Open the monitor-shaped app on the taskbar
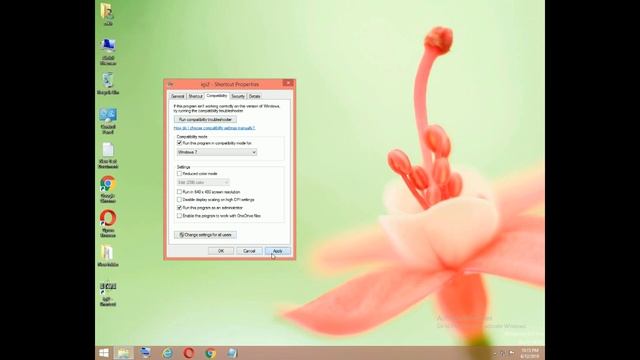The height and width of the screenshot is (360, 640). pyautogui.click(x=145, y=353)
